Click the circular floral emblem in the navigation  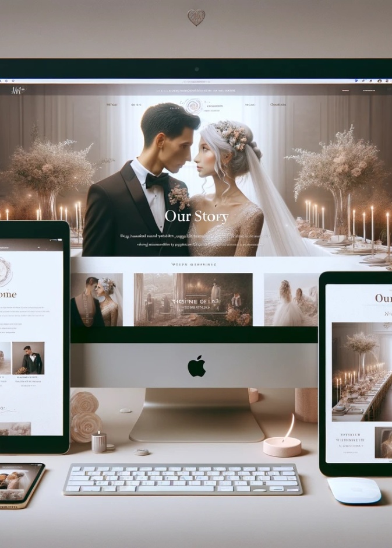pyautogui.click(x=193, y=106)
